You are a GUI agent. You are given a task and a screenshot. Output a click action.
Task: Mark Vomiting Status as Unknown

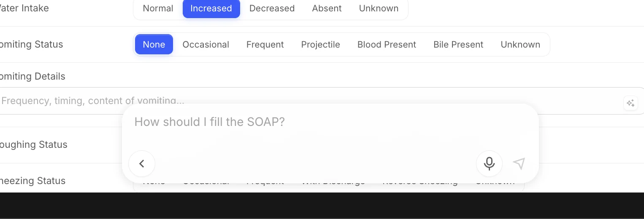(x=520, y=44)
